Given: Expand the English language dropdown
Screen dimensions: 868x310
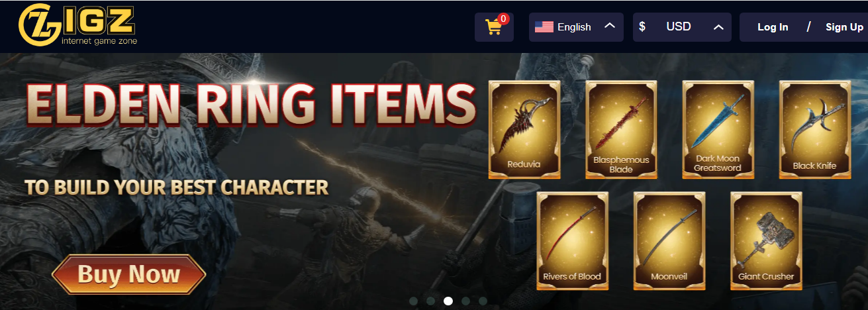Looking at the screenshot, I should pyautogui.click(x=576, y=27).
